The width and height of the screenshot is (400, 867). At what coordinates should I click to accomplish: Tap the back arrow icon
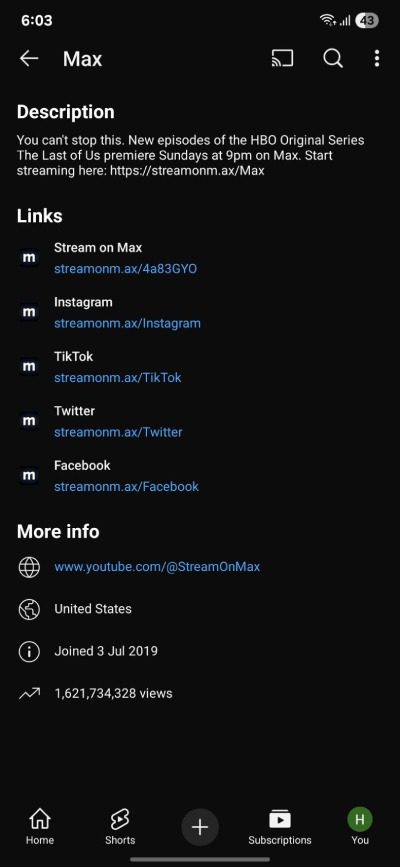point(29,58)
